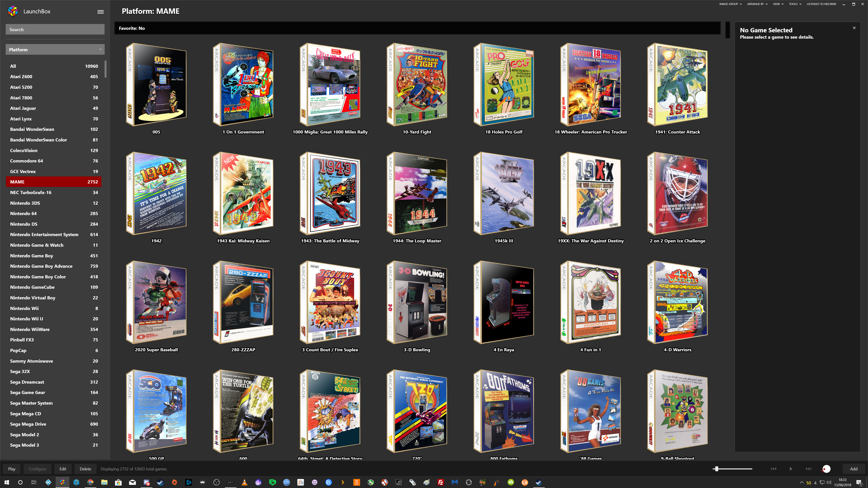
Task: Select the 280-ZZZAP game box
Action: click(243, 302)
